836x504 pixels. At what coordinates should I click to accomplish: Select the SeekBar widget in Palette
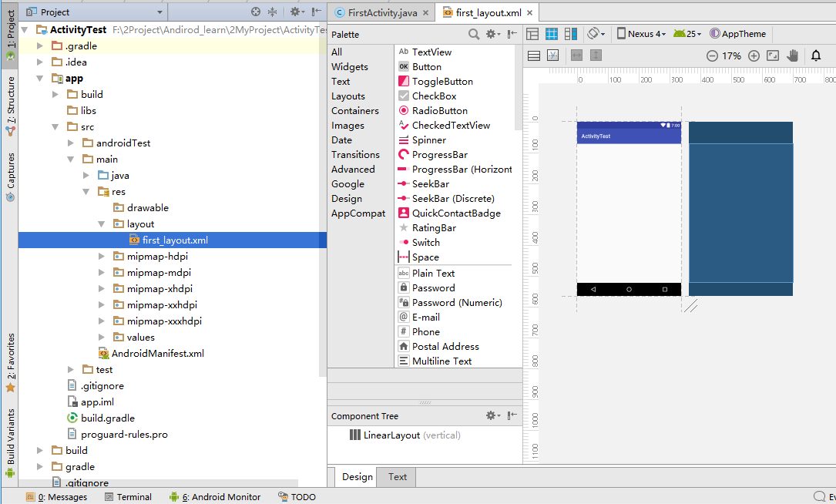(430, 184)
